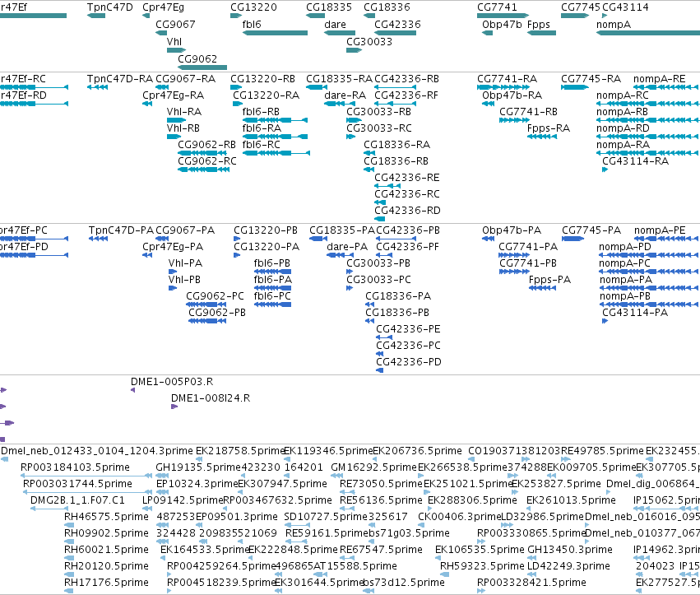Select EST label RH17176.5prime
This screenshot has height=595, width=700.
pyautogui.click(x=106, y=583)
